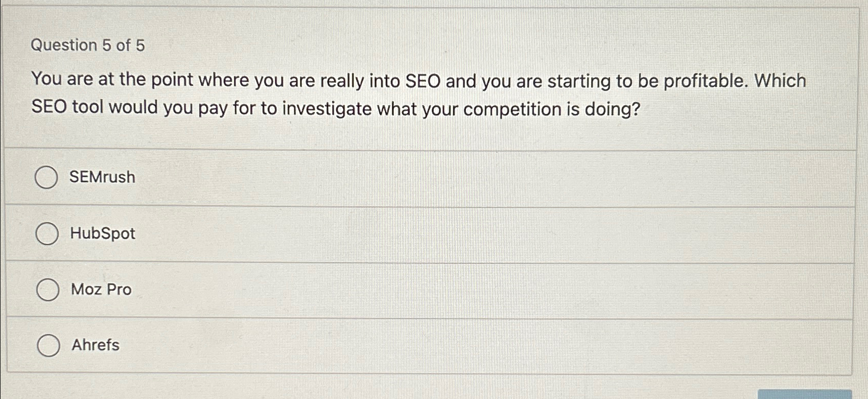Click blank space in the SEMrush row

click(460, 178)
